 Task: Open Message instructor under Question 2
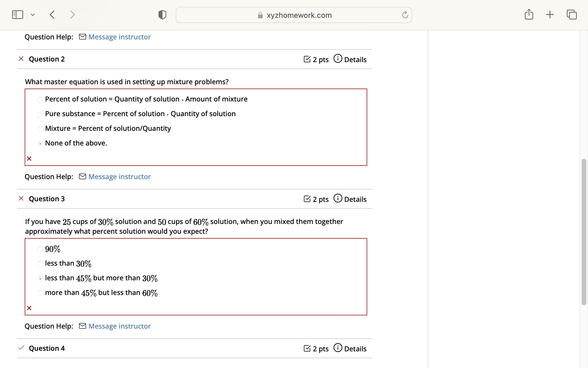pyautogui.click(x=119, y=177)
